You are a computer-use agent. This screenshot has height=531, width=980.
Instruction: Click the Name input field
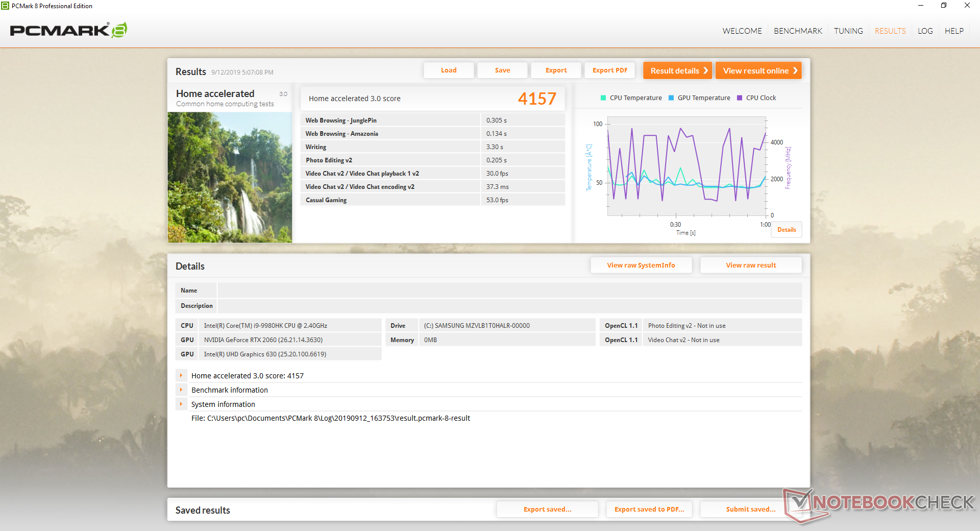click(509, 290)
